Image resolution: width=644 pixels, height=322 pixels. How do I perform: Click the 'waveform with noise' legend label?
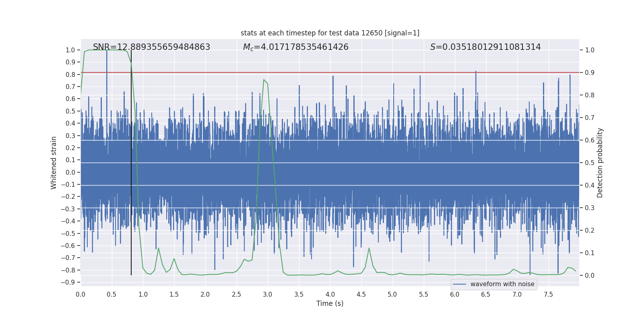502,284
